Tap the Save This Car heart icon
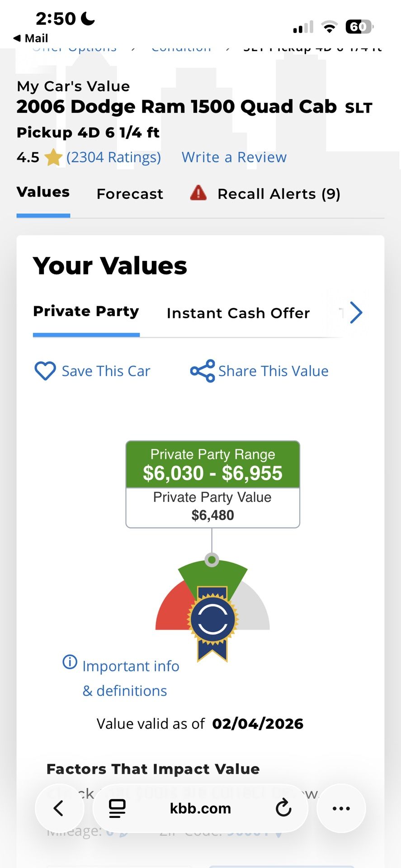The height and width of the screenshot is (868, 401). [x=45, y=371]
